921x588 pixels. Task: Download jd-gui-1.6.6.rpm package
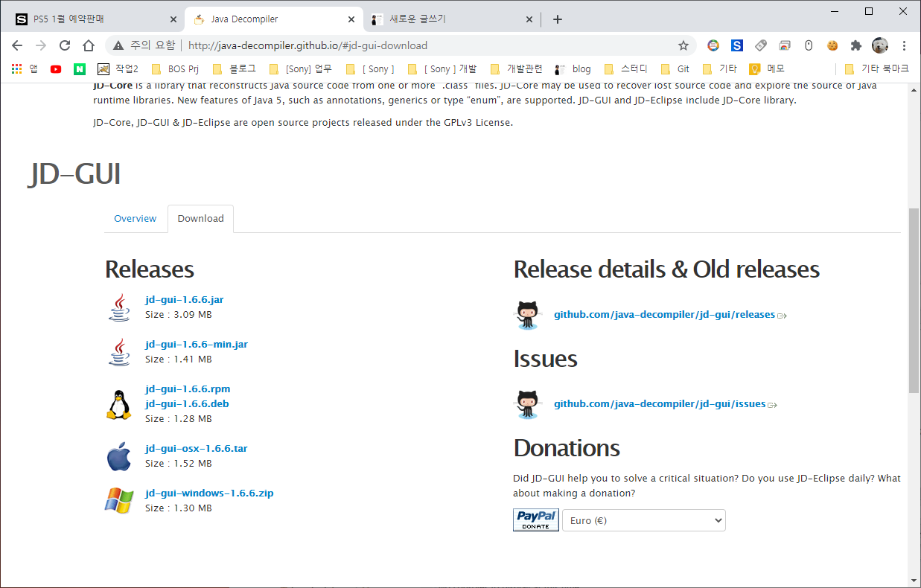[x=188, y=389]
